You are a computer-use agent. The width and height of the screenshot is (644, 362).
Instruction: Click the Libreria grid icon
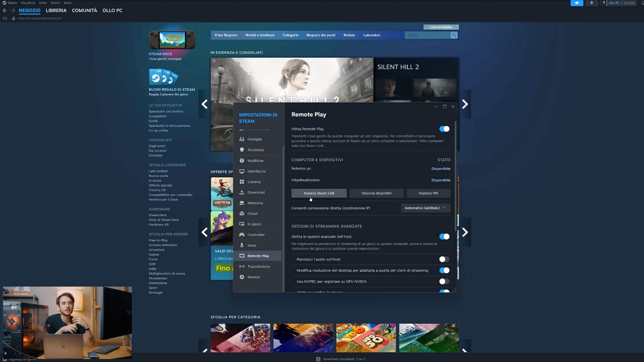tap(241, 182)
